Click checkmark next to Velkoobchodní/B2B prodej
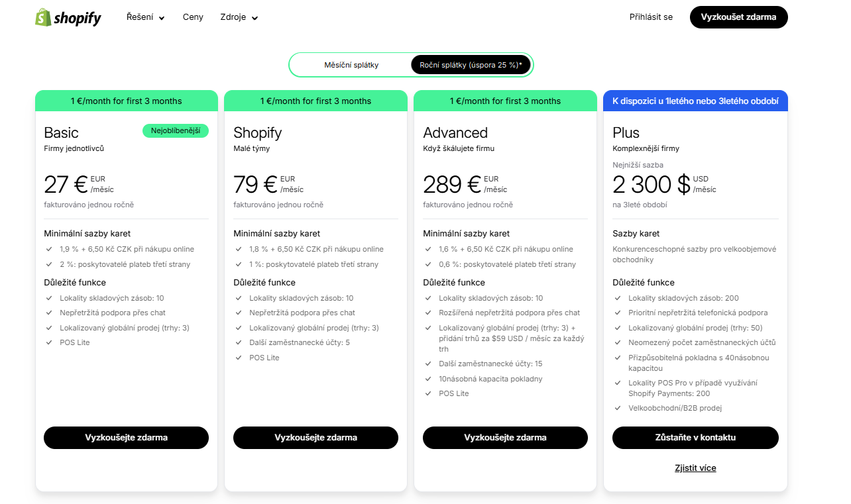Image resolution: width=851 pixels, height=504 pixels. pyautogui.click(x=618, y=408)
